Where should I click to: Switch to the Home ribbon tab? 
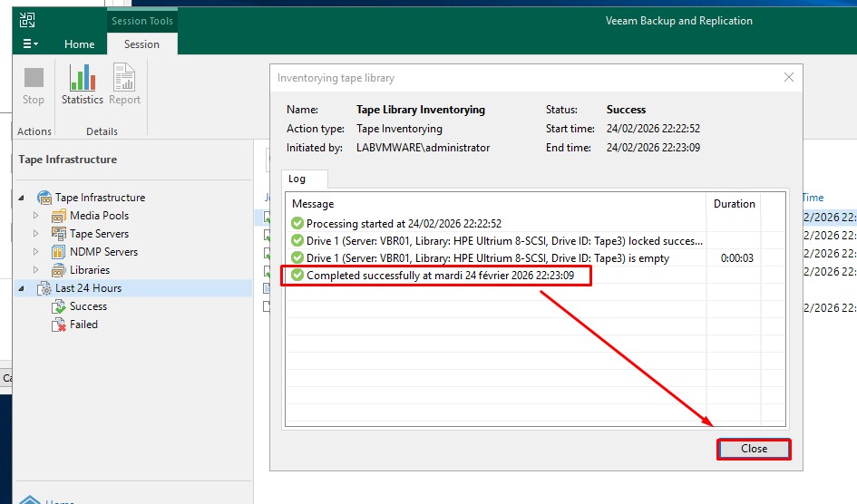[79, 44]
